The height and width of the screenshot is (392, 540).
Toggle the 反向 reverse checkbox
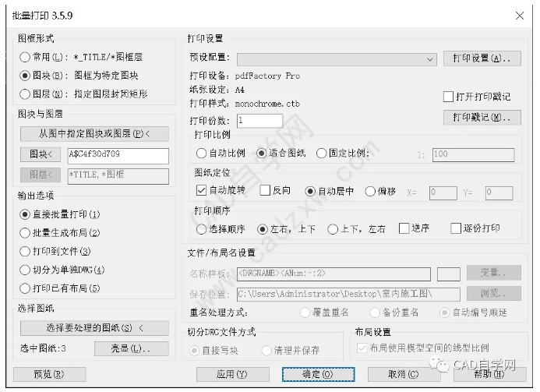(x=265, y=190)
